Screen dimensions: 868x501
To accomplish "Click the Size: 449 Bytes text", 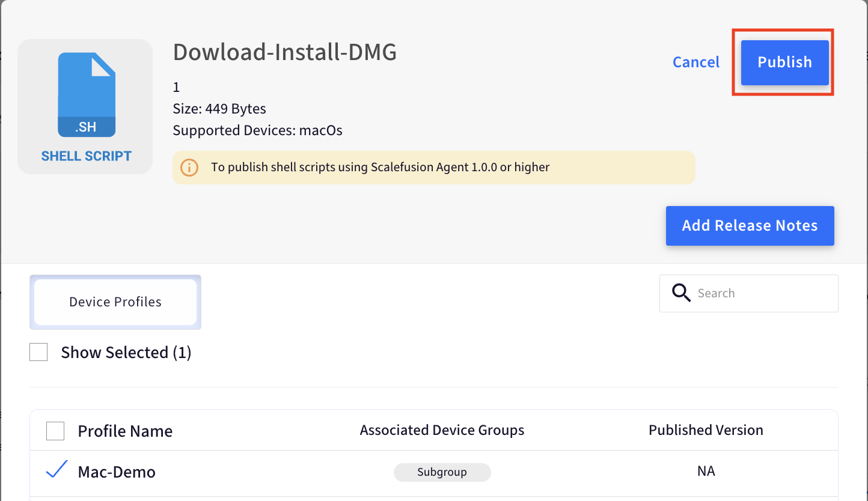I will 219,109.
